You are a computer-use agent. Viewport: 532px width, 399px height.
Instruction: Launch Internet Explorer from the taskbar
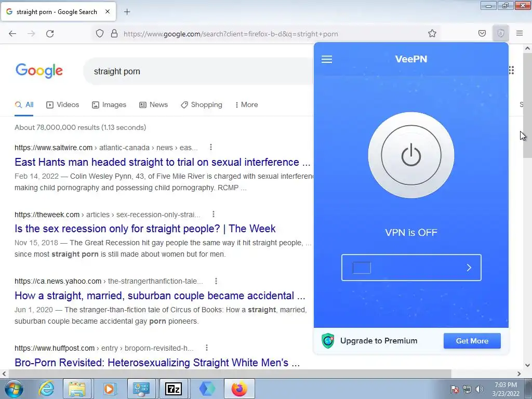point(46,389)
